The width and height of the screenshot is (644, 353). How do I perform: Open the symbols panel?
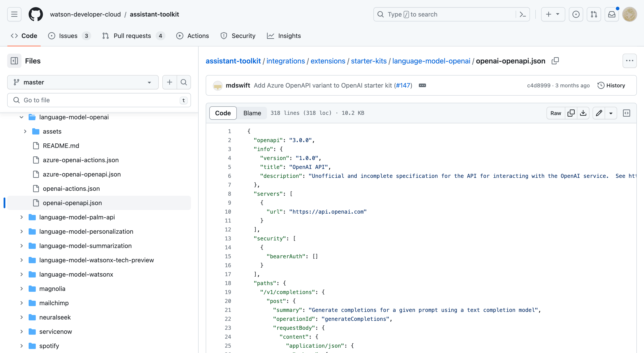tap(626, 113)
